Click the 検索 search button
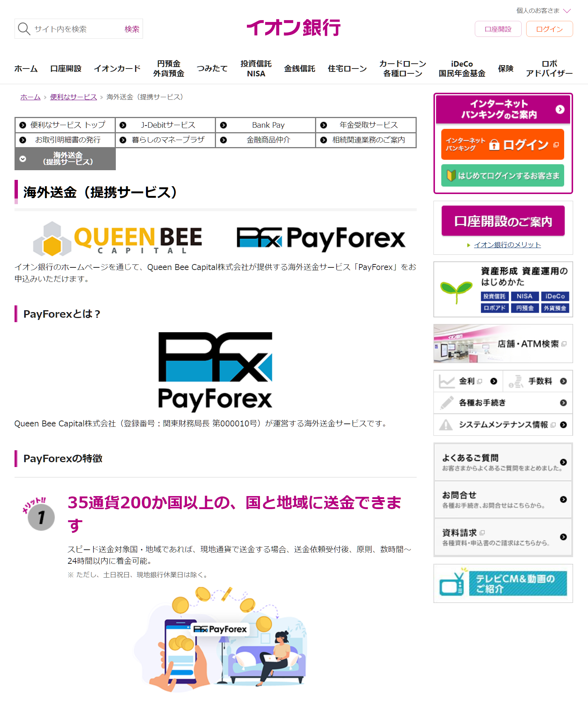 pos(132,29)
